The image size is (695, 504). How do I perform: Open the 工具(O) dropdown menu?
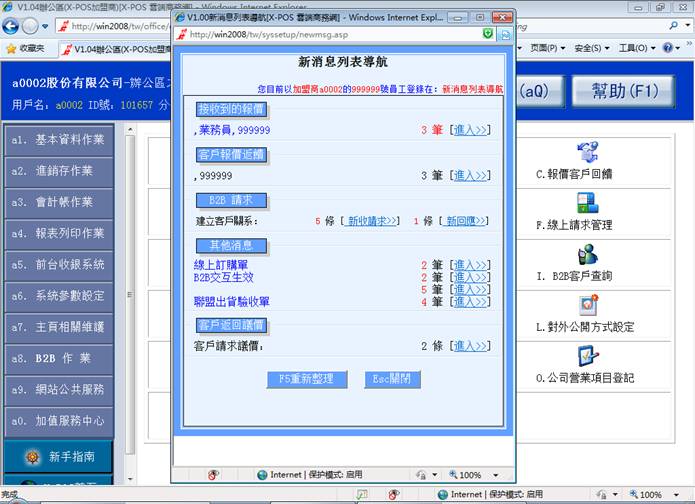click(638, 48)
